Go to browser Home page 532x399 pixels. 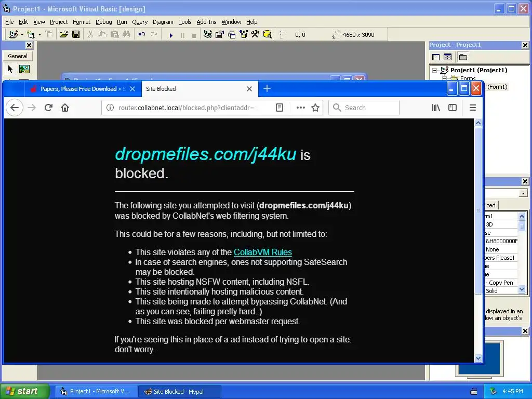pos(65,108)
